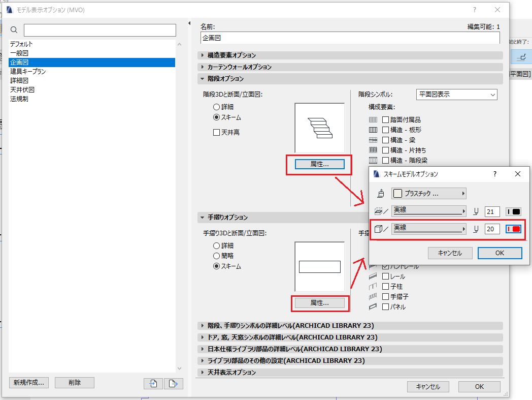Image resolution: width=532 pixels, height=400 pixels.
Task: Click the help question mark in スキームモデルオプション dialog
Action: click(494, 174)
